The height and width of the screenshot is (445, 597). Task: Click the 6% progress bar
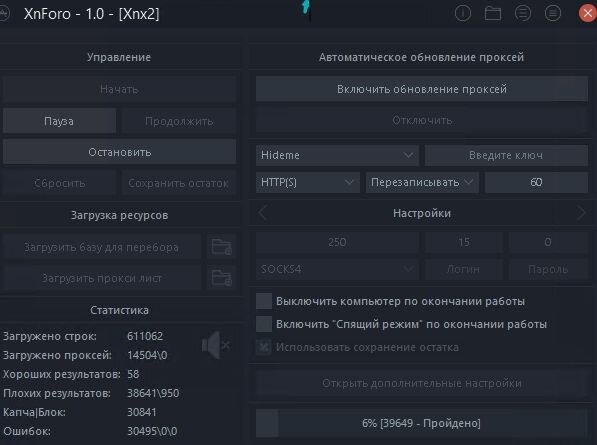422,423
